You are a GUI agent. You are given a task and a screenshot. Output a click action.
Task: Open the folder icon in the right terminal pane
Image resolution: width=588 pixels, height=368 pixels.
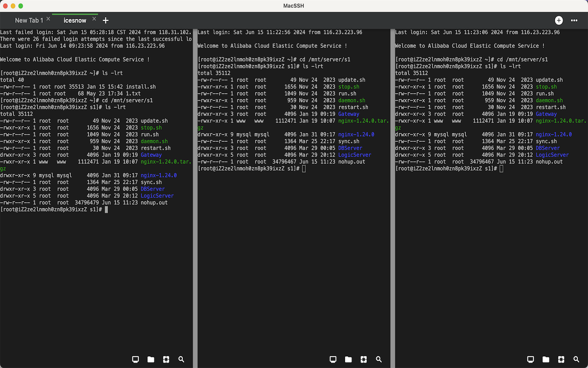(x=546, y=359)
